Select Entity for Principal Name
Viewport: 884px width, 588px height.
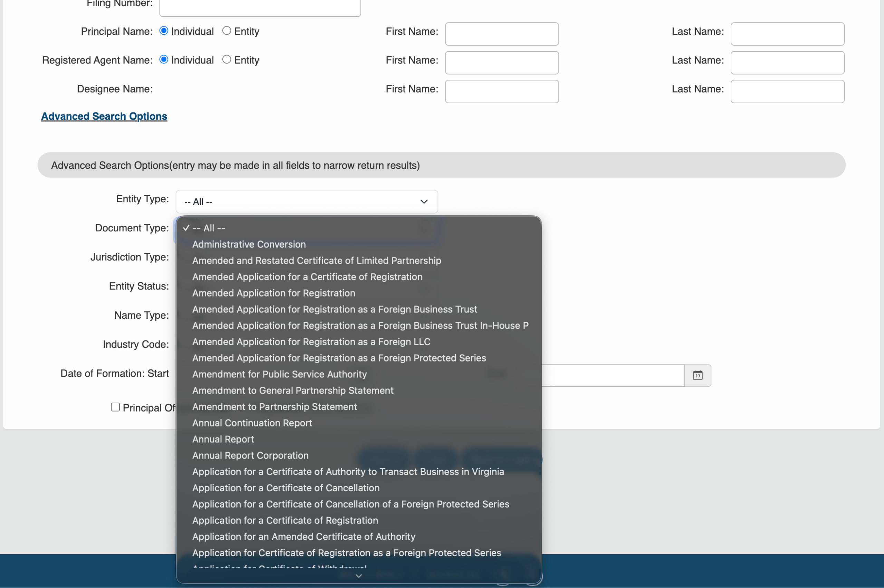point(227,31)
